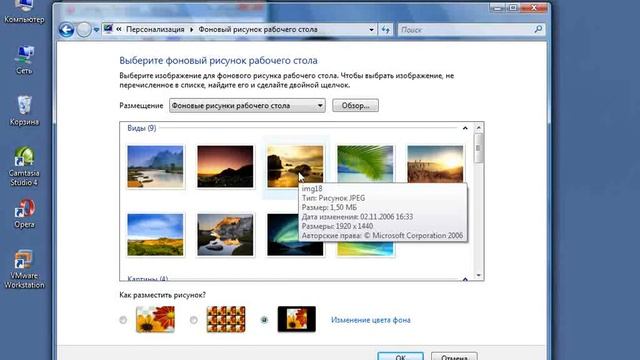Collapse the Картины (4) group
Screen dimensions: 640x360
(465, 279)
